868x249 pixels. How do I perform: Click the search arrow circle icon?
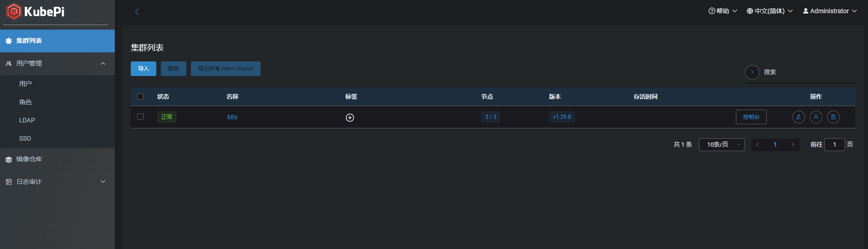click(x=752, y=72)
